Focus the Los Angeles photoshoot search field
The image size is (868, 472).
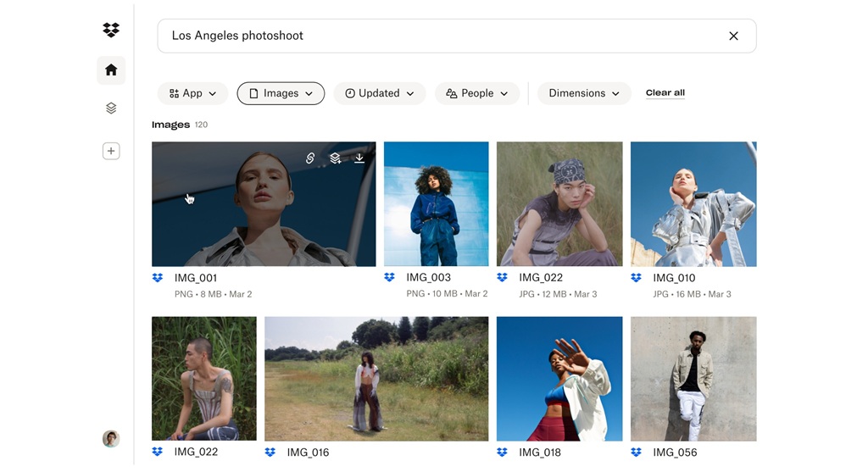coord(457,36)
